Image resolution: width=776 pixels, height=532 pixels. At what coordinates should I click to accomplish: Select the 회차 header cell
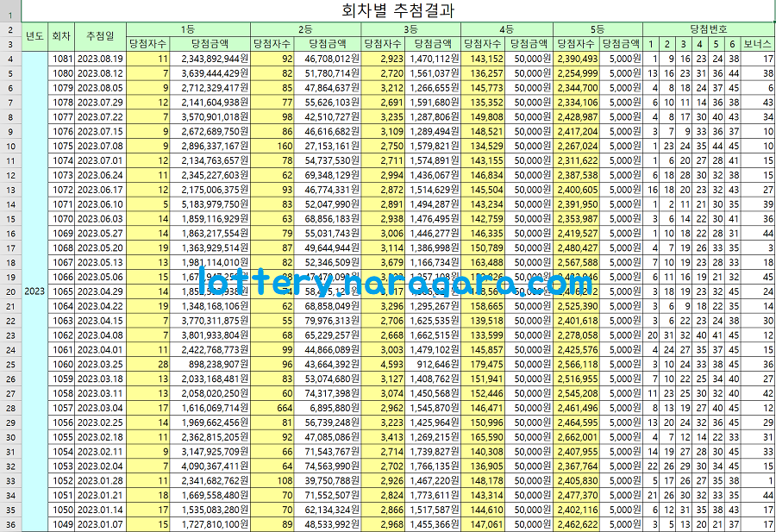[x=61, y=35]
